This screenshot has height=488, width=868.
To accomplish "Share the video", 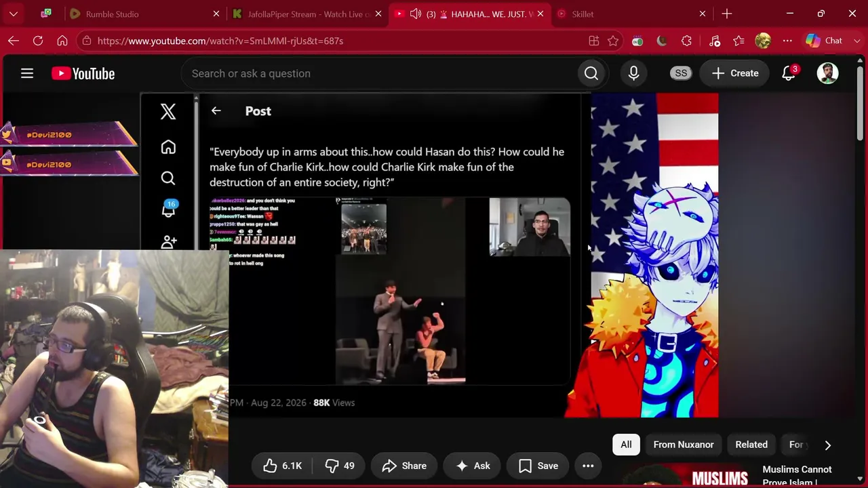I will (404, 466).
